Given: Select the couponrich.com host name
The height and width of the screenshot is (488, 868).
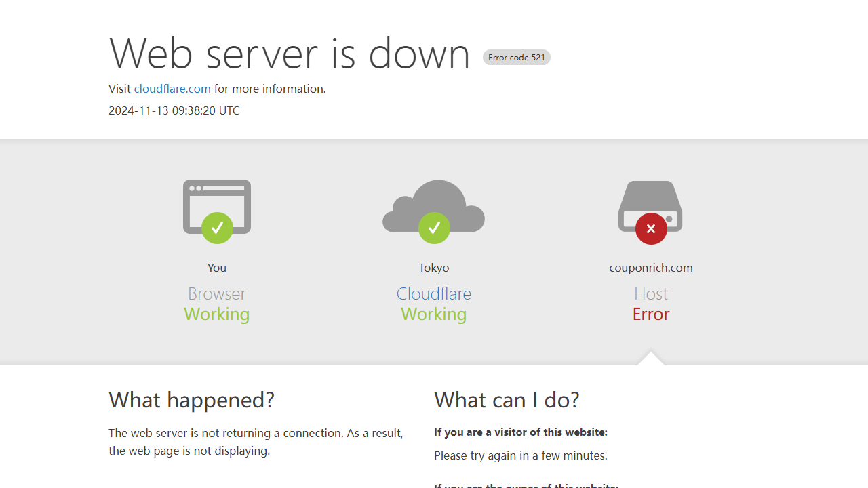Looking at the screenshot, I should 651,268.
